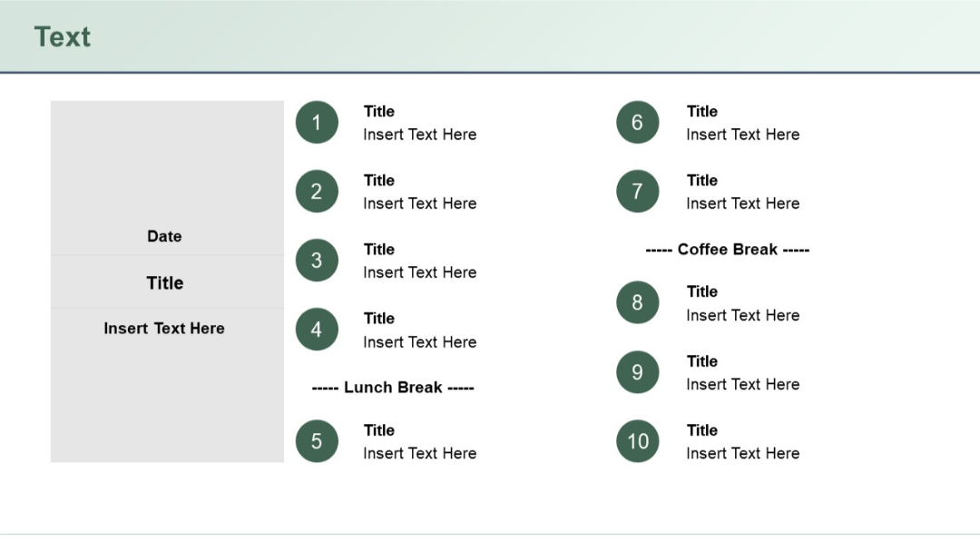The image size is (980, 552).
Task: Select the number 6 agenda circle
Action: coord(637,122)
